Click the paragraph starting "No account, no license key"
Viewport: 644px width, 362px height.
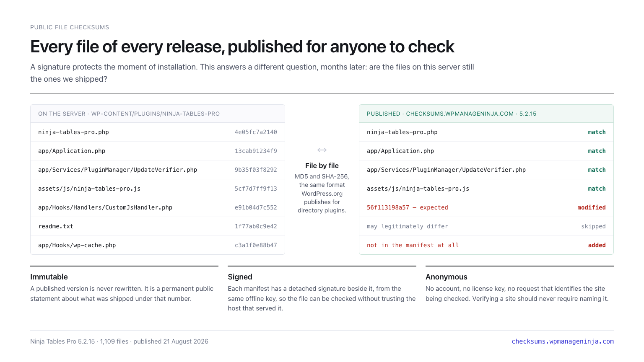(517, 294)
